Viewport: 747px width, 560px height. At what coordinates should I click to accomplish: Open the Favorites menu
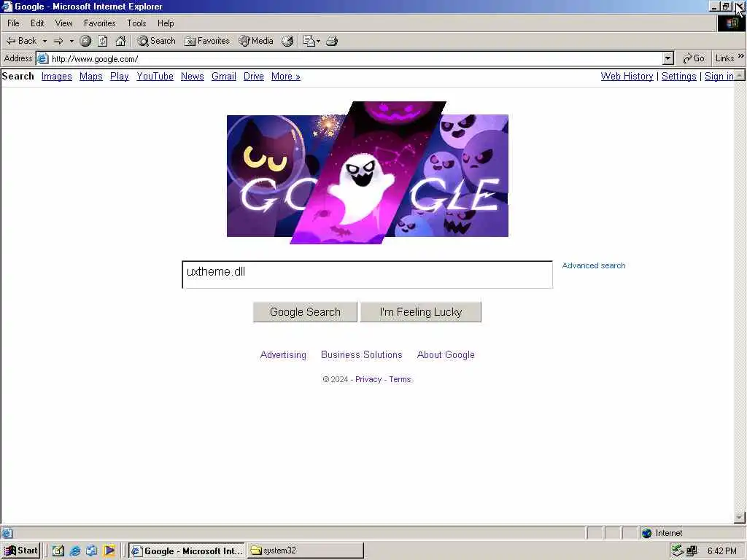point(99,23)
